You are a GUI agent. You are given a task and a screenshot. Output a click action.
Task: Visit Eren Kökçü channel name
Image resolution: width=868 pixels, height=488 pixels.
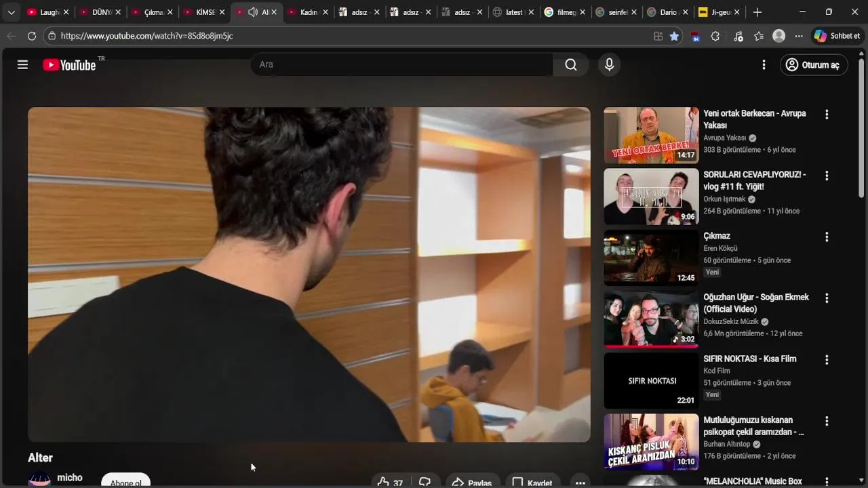(720, 248)
